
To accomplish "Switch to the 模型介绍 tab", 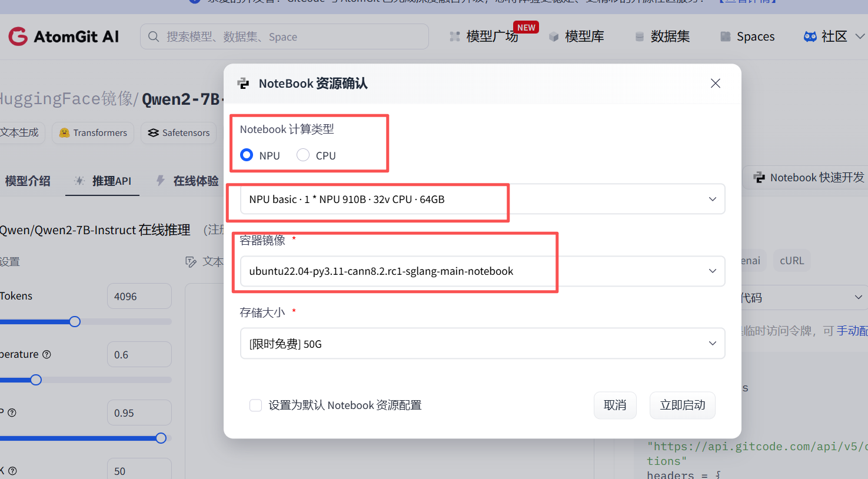I will [28, 181].
